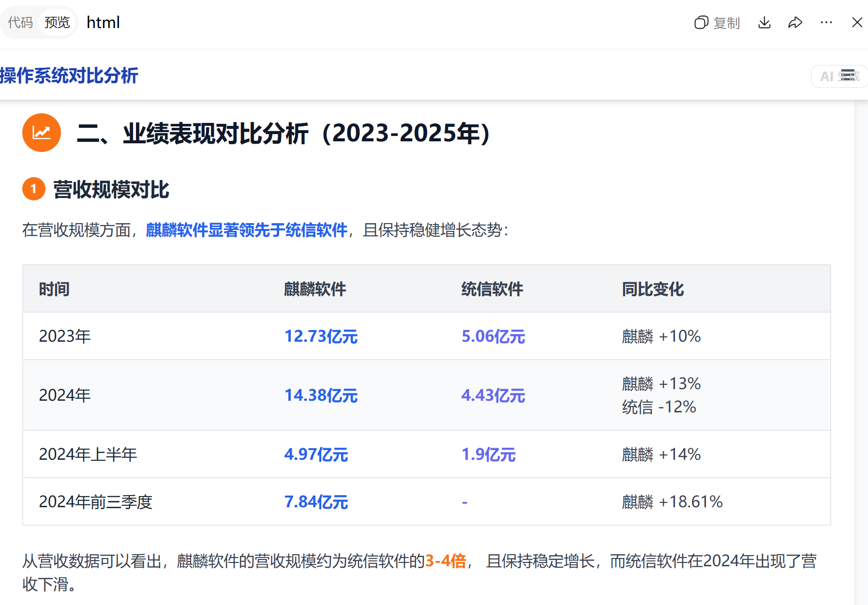Click the vertical scrollbar on right edge

[x=861, y=339]
